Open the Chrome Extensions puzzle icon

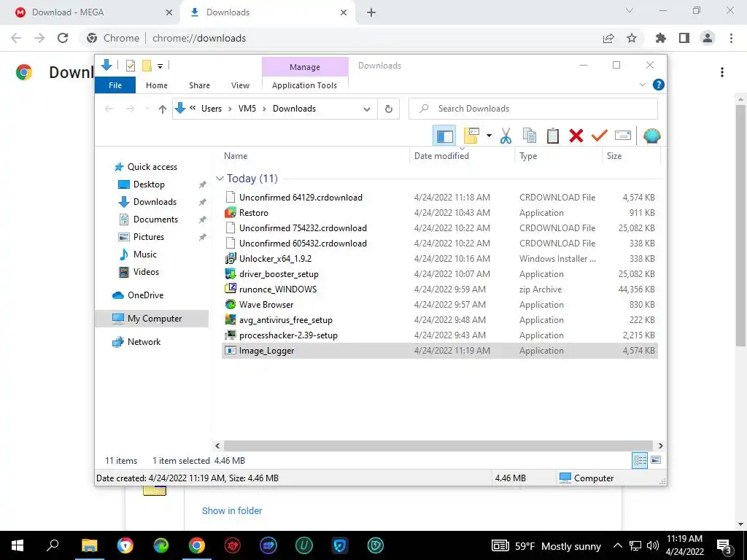coord(661,38)
